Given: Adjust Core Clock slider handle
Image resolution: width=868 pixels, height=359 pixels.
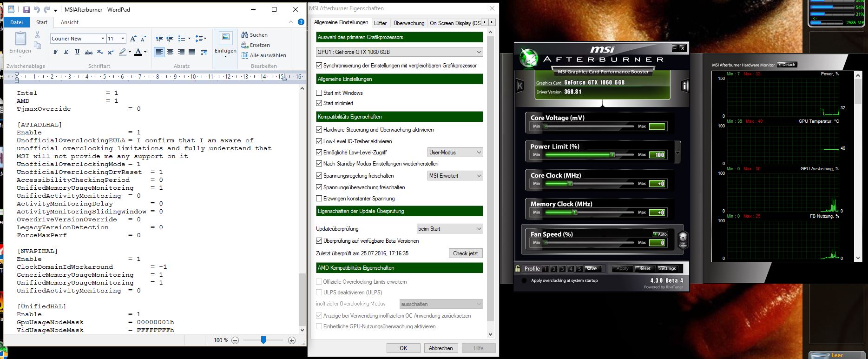Looking at the screenshot, I should (570, 183).
